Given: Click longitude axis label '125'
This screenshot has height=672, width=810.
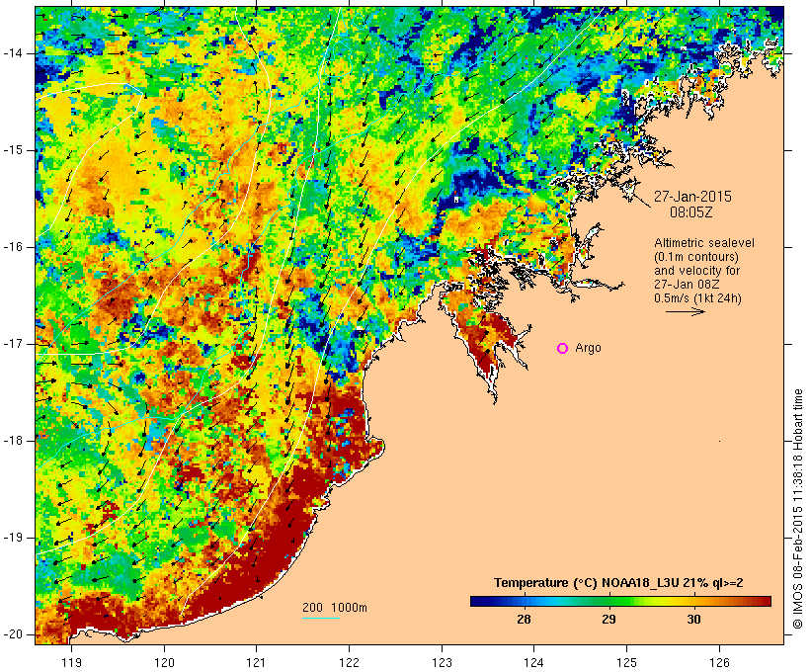Looking at the screenshot, I should click(x=627, y=662).
